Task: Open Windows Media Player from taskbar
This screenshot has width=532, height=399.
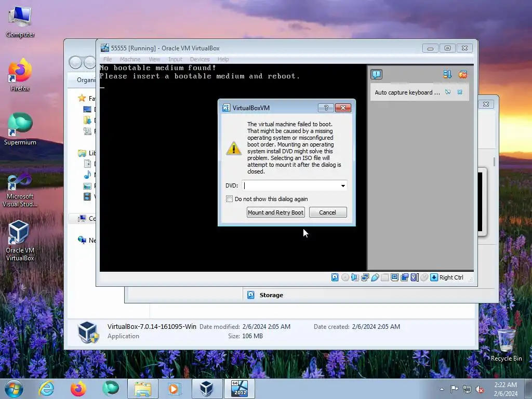Action: (x=175, y=389)
